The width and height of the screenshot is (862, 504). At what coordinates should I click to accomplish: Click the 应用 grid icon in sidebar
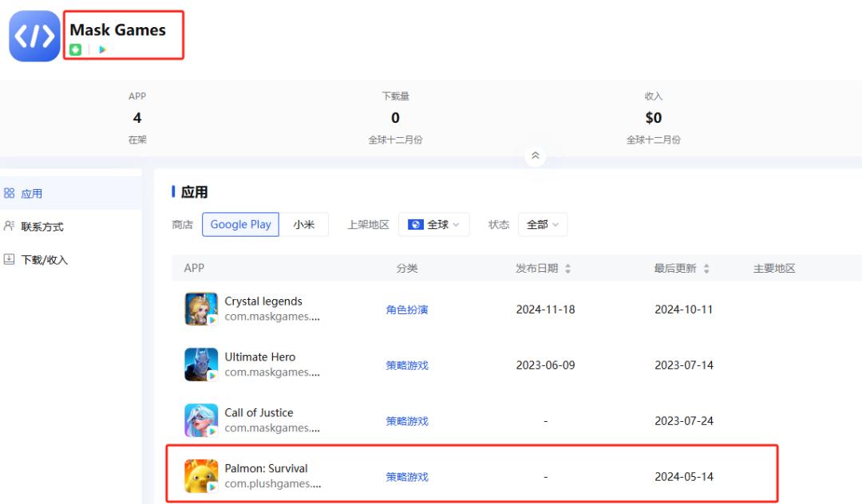click(x=10, y=193)
